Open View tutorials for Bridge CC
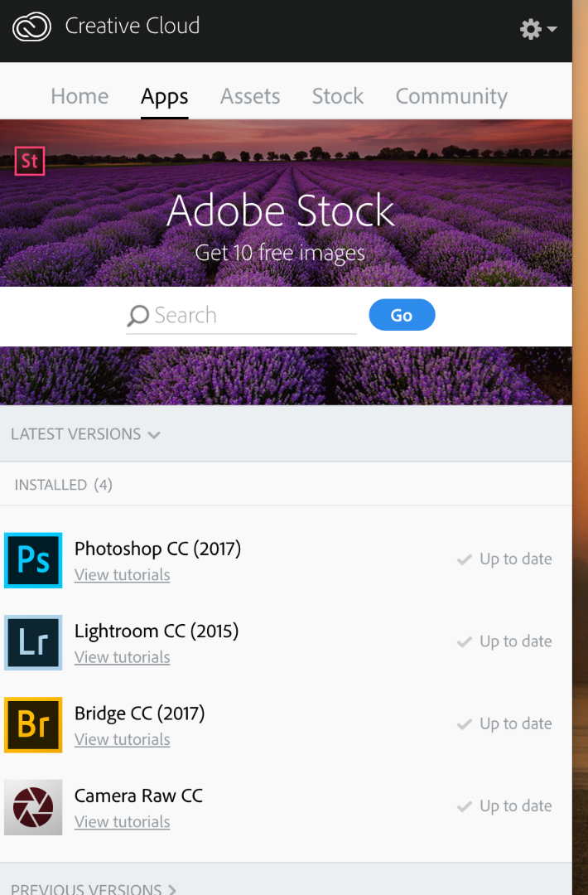Screen dimensions: 588x895 click(123, 739)
